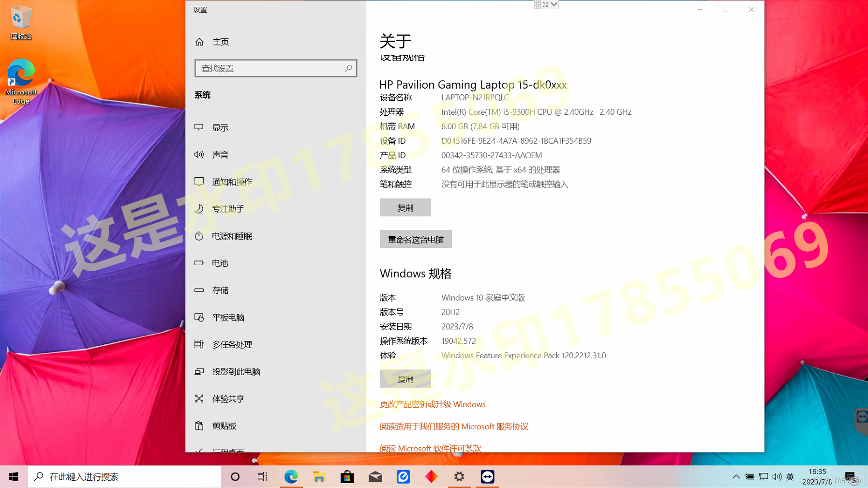The image size is (868, 488).
Task: Click volume speaker icon in tray
Action: coord(777,477)
